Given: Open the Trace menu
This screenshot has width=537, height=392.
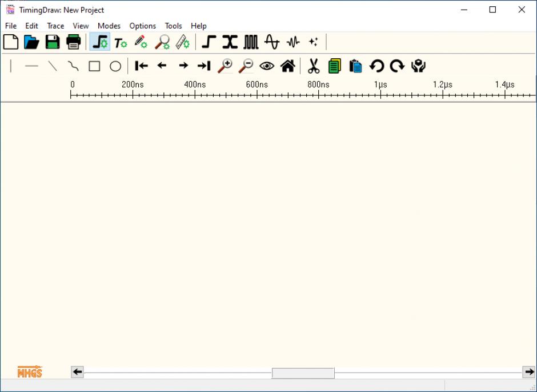Looking at the screenshot, I should 55,26.
